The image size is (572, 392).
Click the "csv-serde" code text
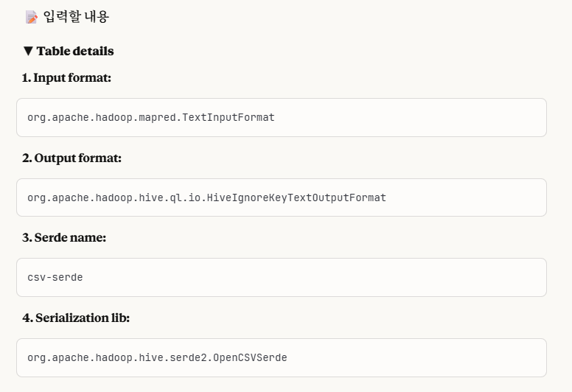click(x=55, y=278)
